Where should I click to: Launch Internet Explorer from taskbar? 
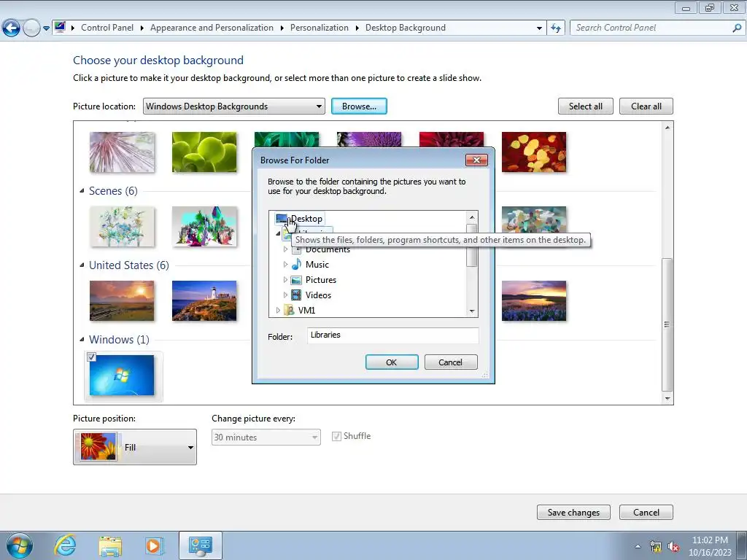tap(65, 545)
